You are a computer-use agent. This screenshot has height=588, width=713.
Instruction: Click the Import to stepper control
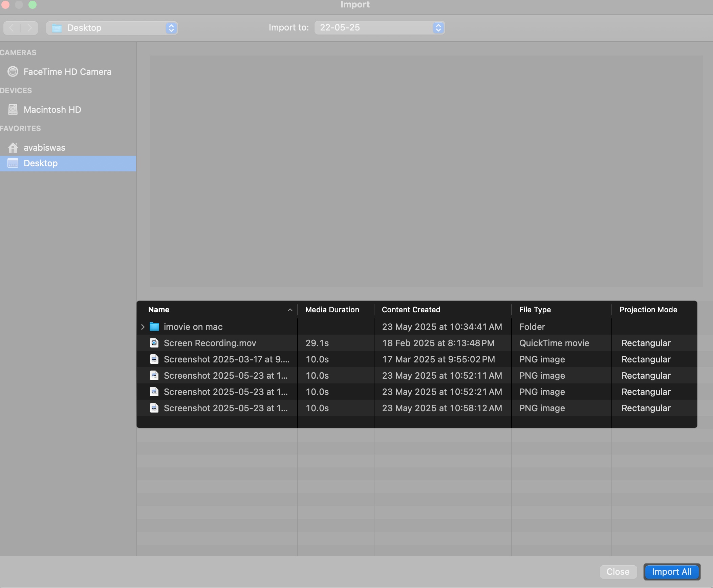[x=438, y=27]
